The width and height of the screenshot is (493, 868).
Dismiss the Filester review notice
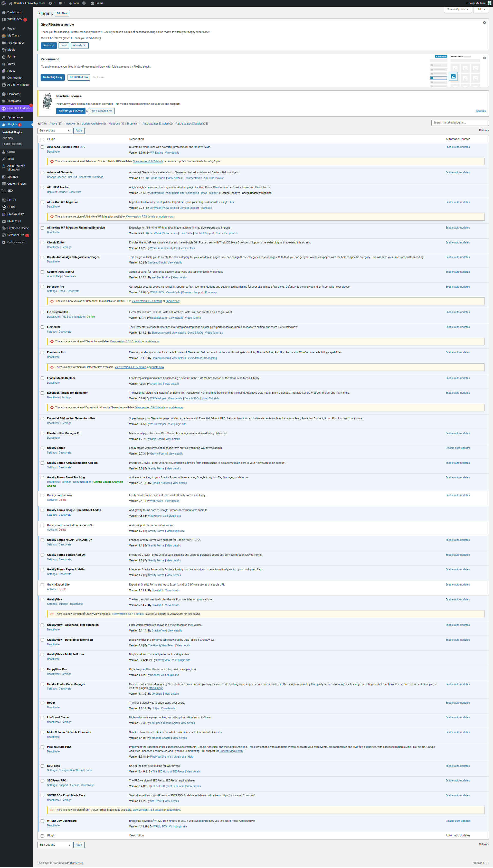484,23
